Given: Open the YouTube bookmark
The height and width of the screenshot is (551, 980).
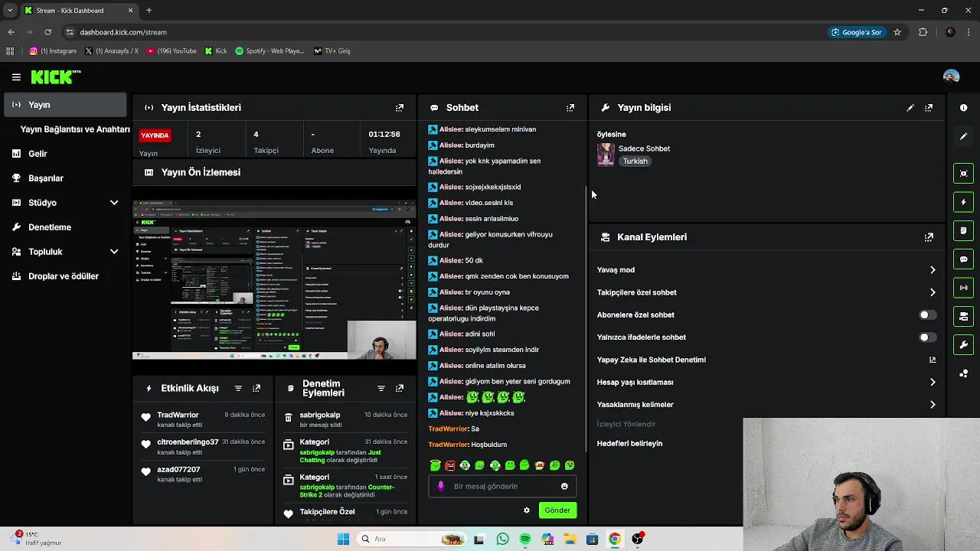Looking at the screenshot, I should 171,51.
